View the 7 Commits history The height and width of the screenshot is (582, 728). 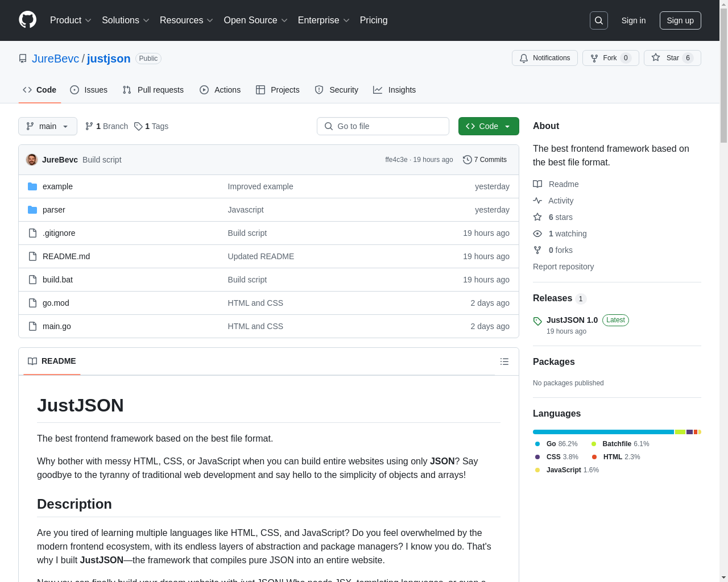(x=485, y=160)
